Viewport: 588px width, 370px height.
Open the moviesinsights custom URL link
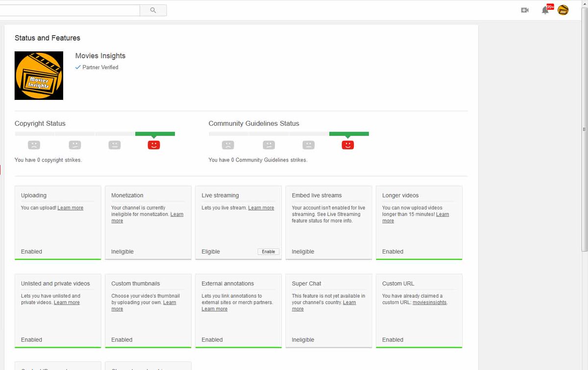430,302
